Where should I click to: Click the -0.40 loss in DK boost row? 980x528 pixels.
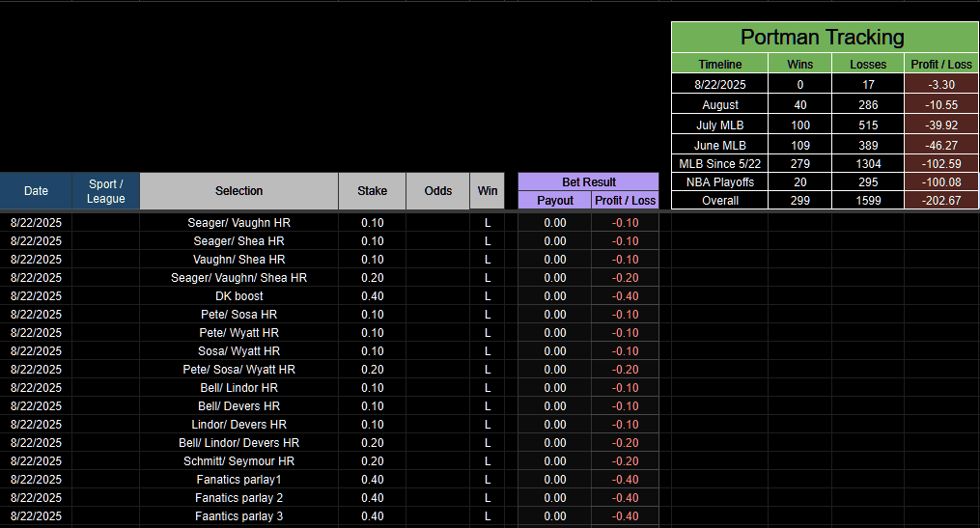point(625,295)
